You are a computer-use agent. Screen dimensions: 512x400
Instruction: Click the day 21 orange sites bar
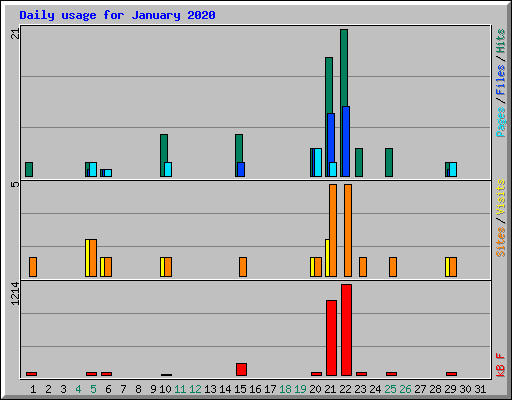pyautogui.click(x=333, y=230)
